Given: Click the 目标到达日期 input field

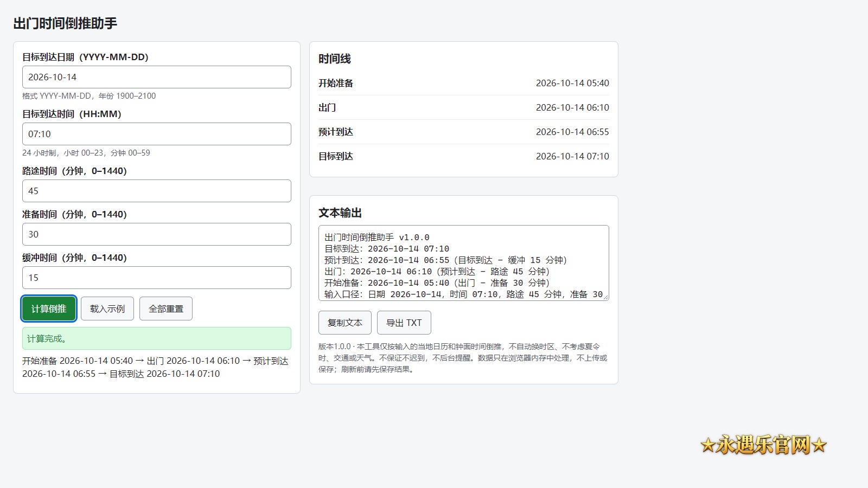Looking at the screenshot, I should (156, 77).
